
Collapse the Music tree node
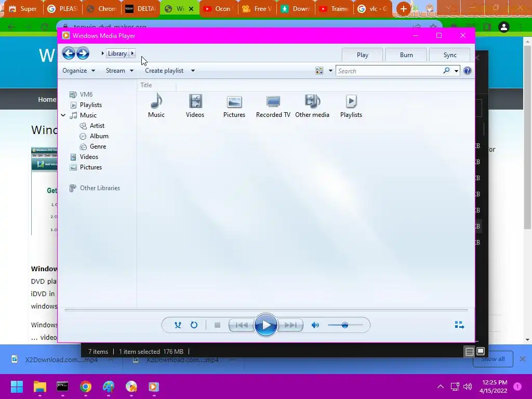(x=63, y=115)
